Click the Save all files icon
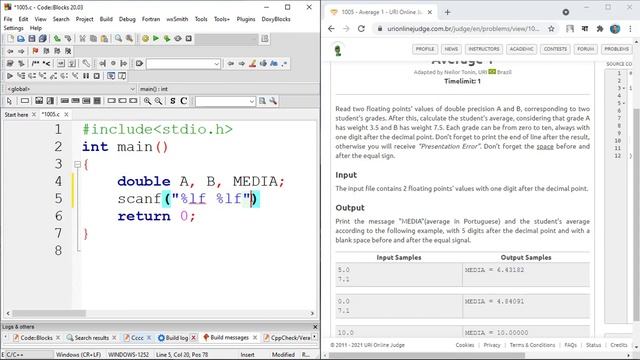This screenshot has width=640, height=360. (42, 39)
